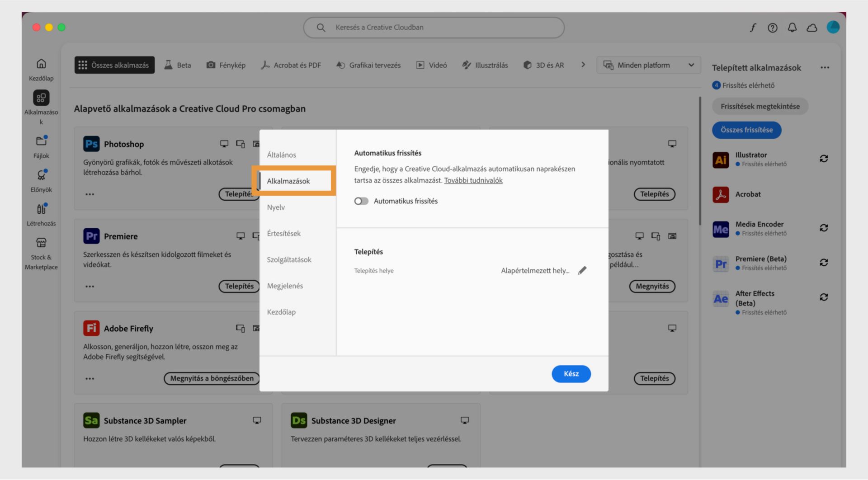Open more options for Telepített alkalmazások

[x=825, y=68]
